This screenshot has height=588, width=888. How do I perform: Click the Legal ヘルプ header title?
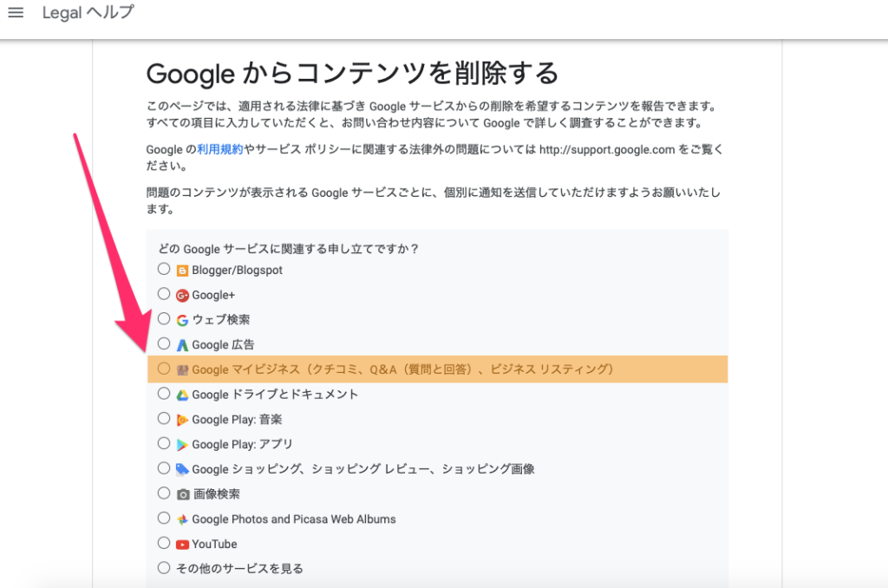click(88, 12)
